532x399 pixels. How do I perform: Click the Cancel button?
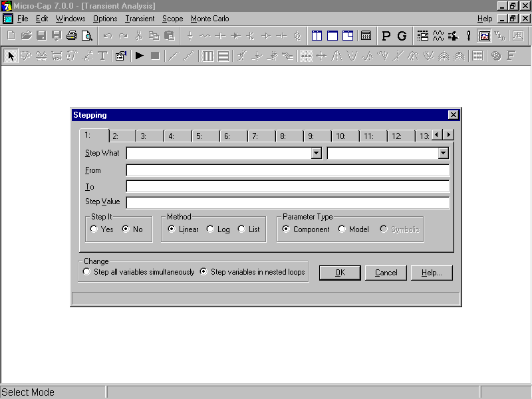pos(386,273)
